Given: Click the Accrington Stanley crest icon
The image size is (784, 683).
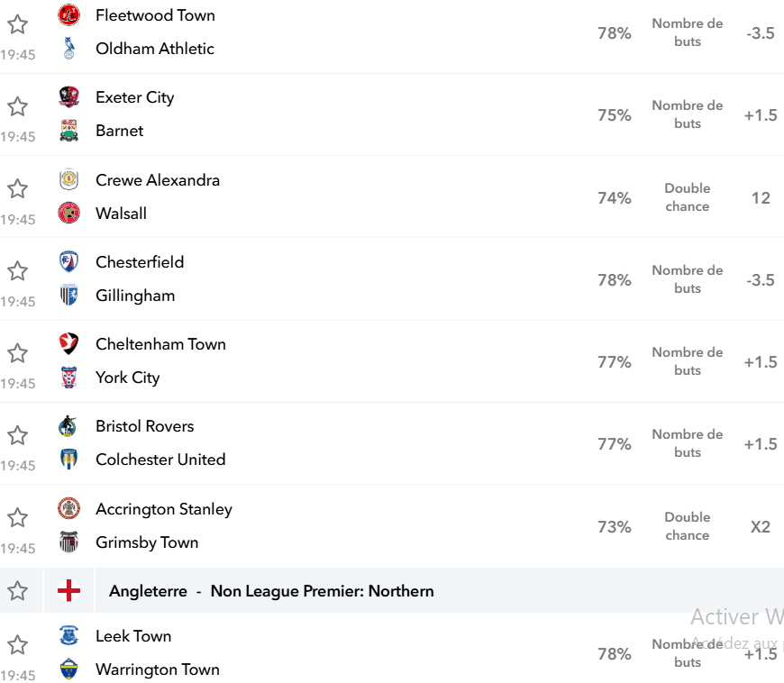Looking at the screenshot, I should (69, 508).
